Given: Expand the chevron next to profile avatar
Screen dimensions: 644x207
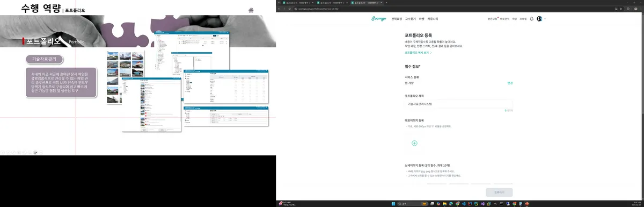Looking at the screenshot, I should point(545,19).
